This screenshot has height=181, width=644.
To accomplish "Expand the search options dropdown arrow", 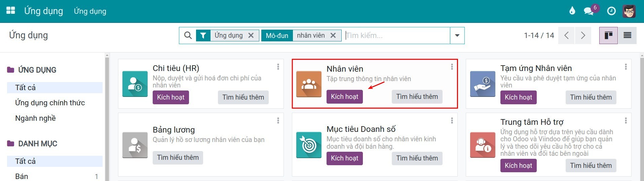I will 457,35.
